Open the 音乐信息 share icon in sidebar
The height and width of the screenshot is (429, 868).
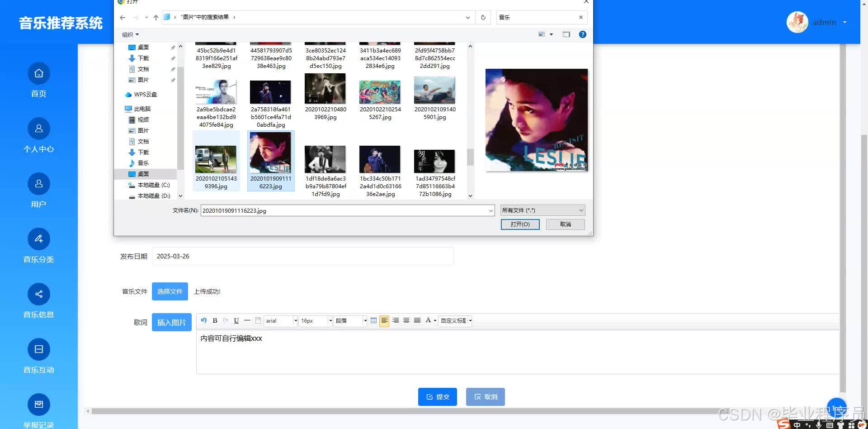(x=39, y=294)
